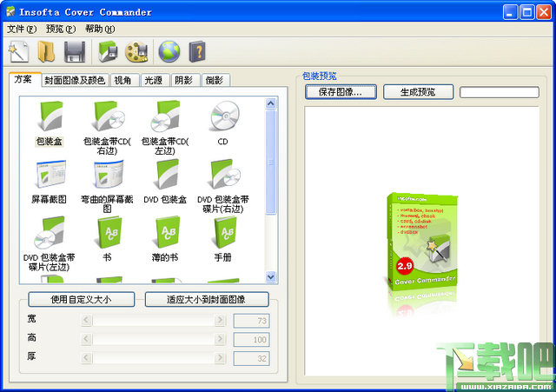Viewport: 556px width, 392px height.
Task: Click the 保存图像... button
Action: 341,92
